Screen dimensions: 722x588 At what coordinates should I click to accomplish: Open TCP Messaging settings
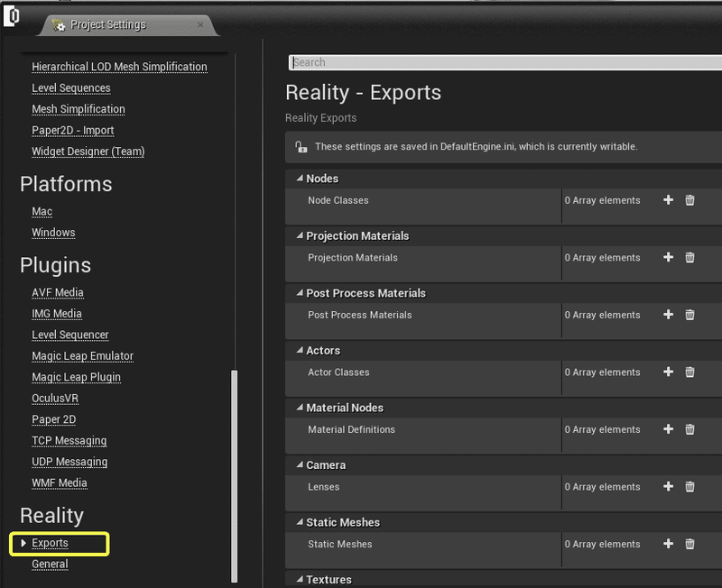click(x=69, y=441)
